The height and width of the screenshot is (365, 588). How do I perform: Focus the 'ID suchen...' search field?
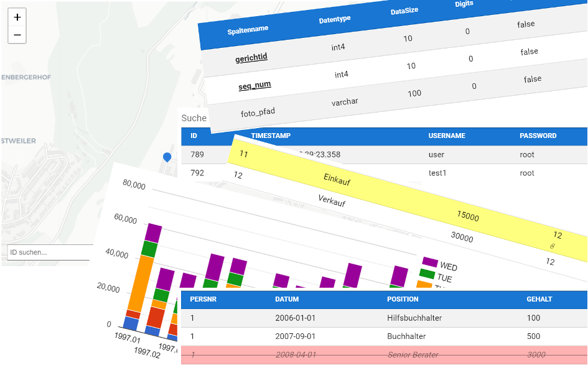49,252
